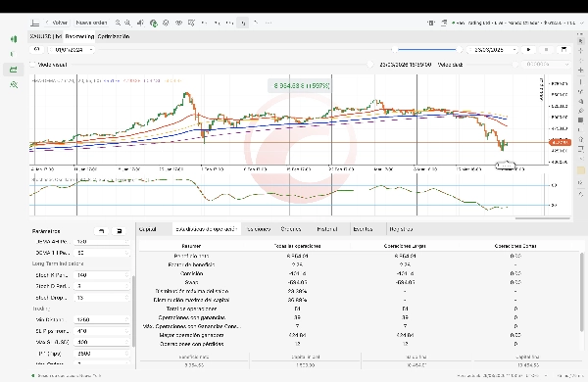This screenshot has height=382, width=588.
Task: Adjust the Min Return stepper
Action: [127, 319]
